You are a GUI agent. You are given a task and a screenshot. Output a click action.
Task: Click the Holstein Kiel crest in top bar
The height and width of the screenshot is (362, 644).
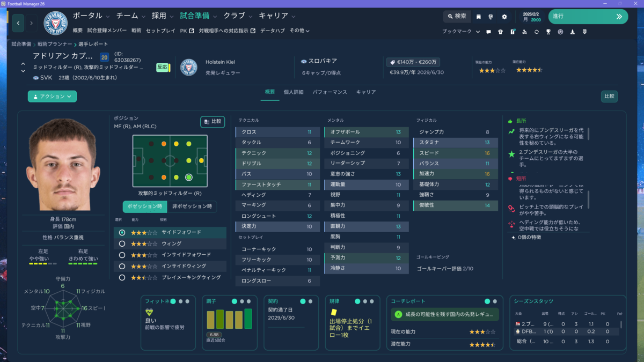click(55, 23)
